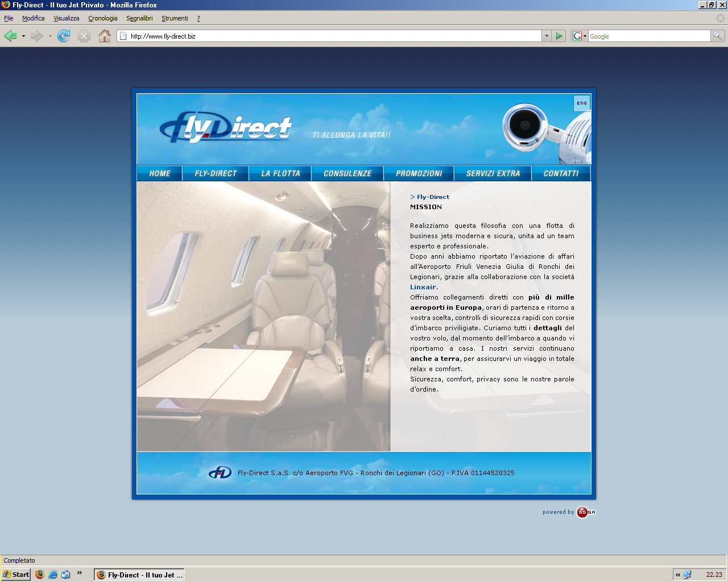Image resolution: width=728 pixels, height=582 pixels.
Task: Click the browser Back arrow button
Action: (x=10, y=36)
